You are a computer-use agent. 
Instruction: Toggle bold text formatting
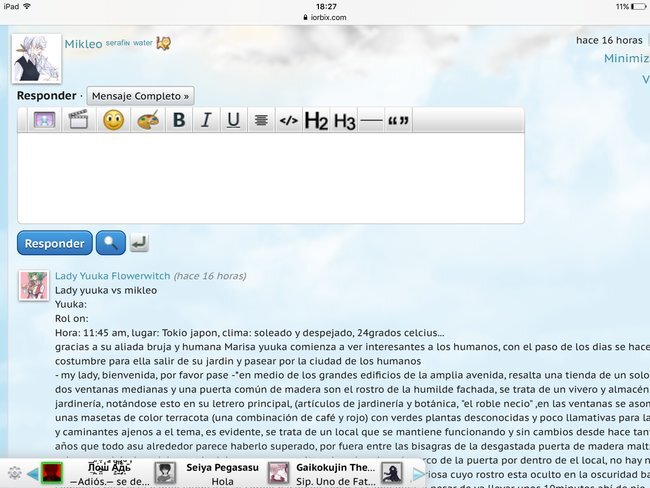[x=179, y=121]
